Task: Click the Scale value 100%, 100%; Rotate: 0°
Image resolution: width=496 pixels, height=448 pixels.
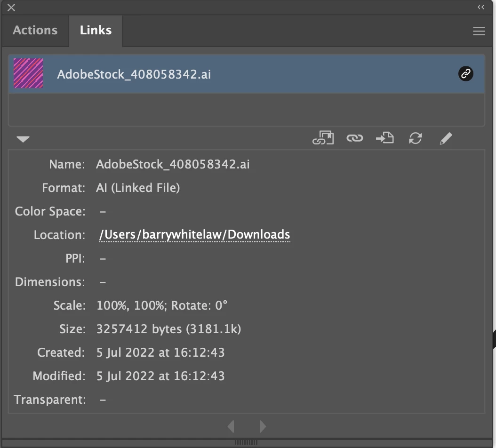Action: (161, 305)
